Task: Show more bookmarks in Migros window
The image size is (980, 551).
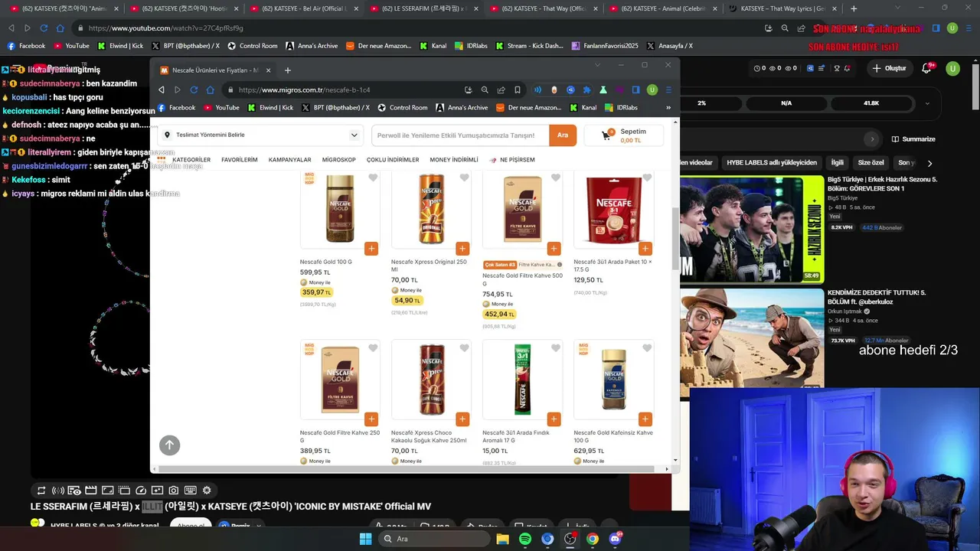Action: coord(668,108)
